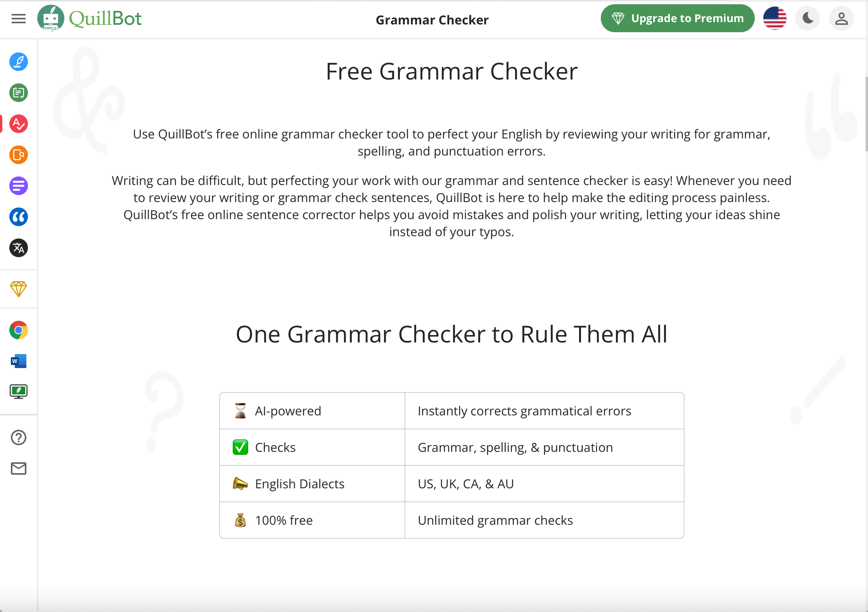This screenshot has height=612, width=868.
Task: Click the Contact mail icon
Action: [18, 468]
